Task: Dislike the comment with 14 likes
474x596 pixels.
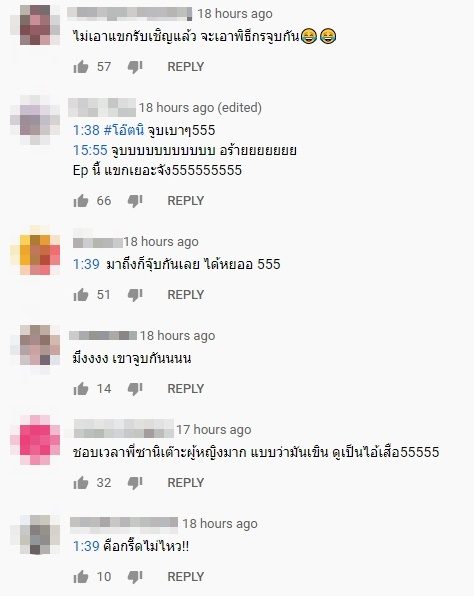Action: coord(135,389)
